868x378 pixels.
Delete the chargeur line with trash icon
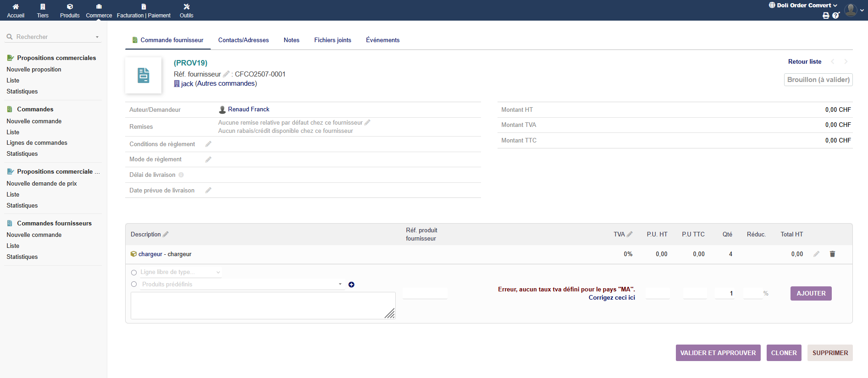[x=832, y=254]
